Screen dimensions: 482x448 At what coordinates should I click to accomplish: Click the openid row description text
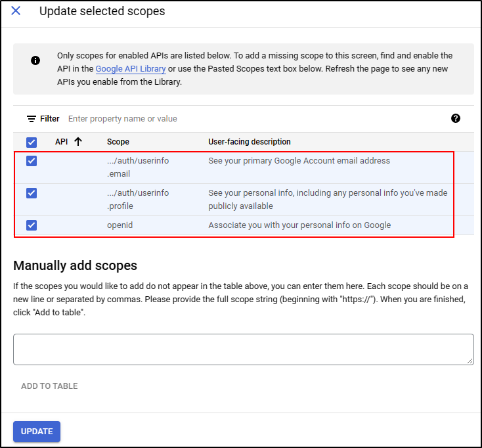coord(299,225)
